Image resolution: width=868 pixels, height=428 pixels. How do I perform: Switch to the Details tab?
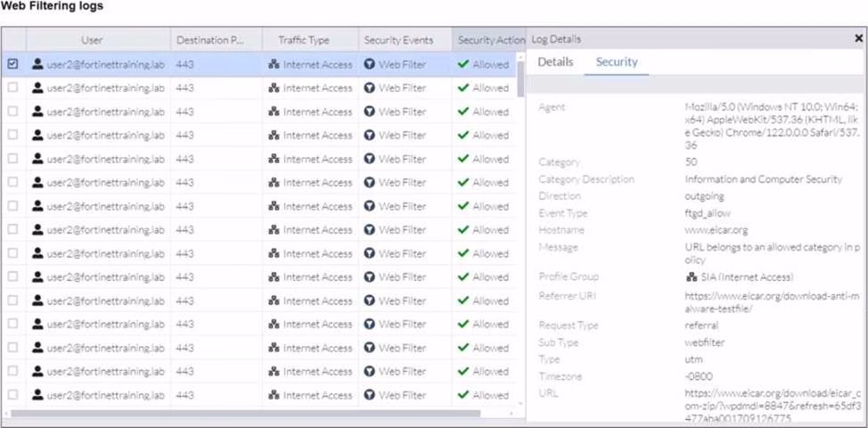click(x=555, y=62)
